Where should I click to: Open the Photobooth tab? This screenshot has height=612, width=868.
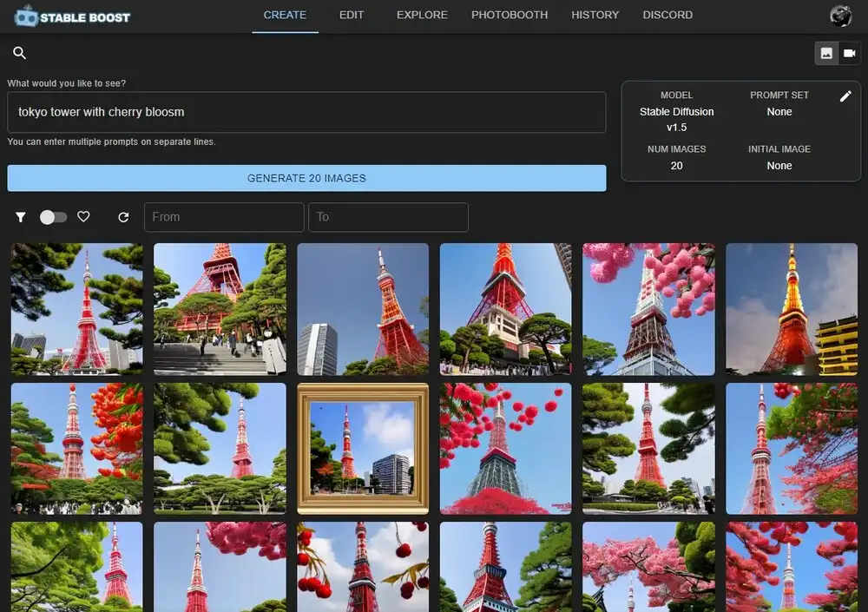pos(510,15)
